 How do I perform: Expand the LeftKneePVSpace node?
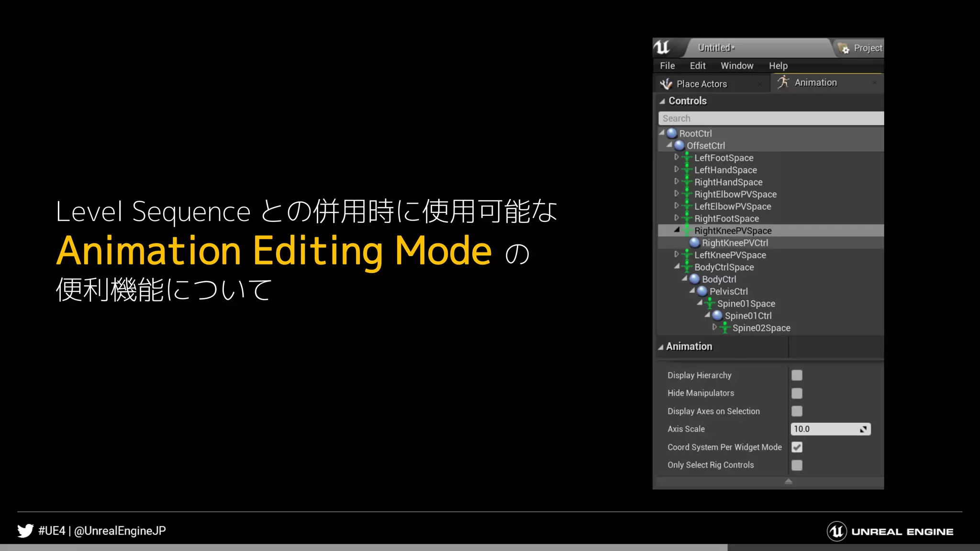pos(676,254)
